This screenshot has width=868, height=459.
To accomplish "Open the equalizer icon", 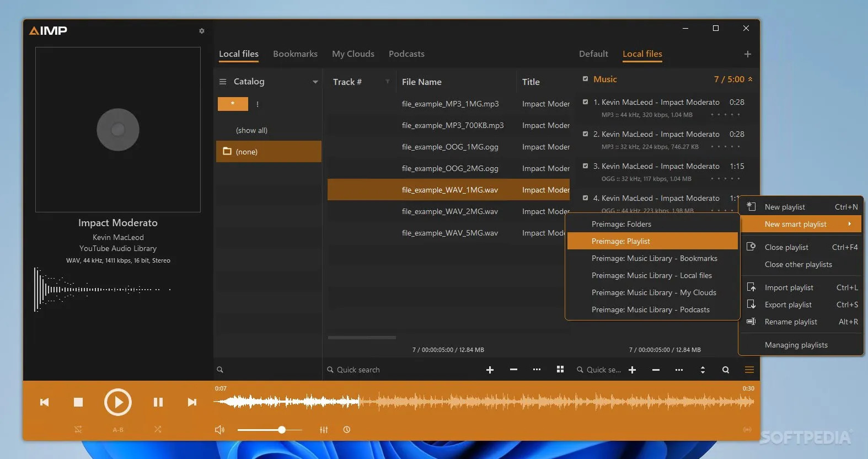I will click(x=324, y=430).
